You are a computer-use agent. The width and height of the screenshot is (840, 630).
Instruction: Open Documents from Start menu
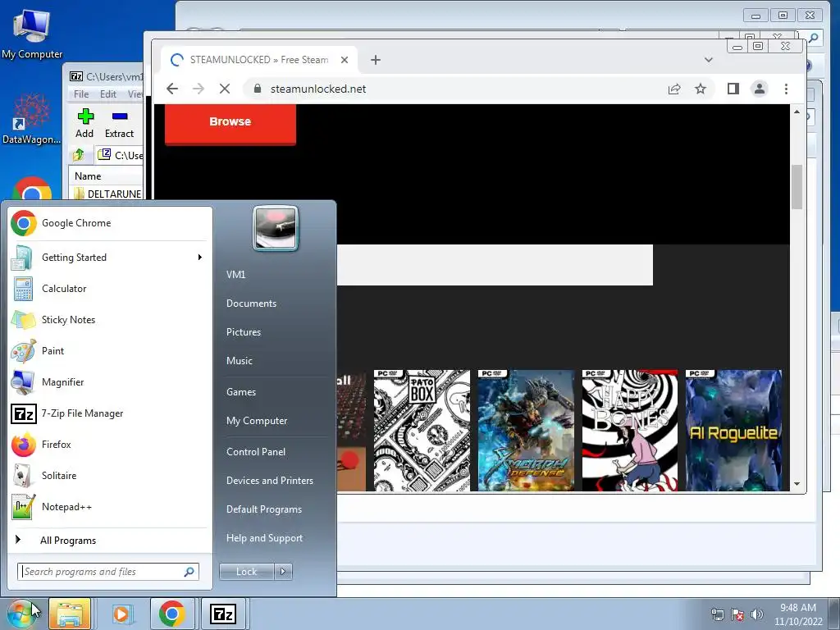click(x=251, y=304)
